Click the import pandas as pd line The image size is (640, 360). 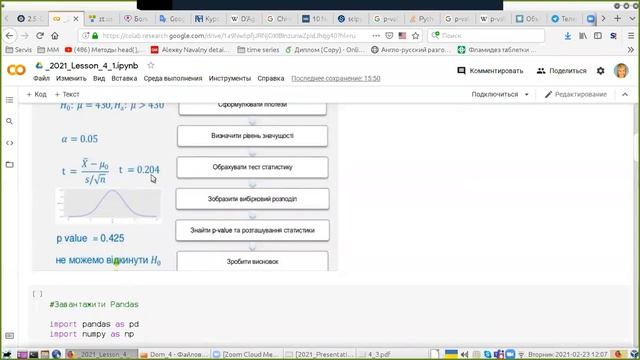point(94,324)
